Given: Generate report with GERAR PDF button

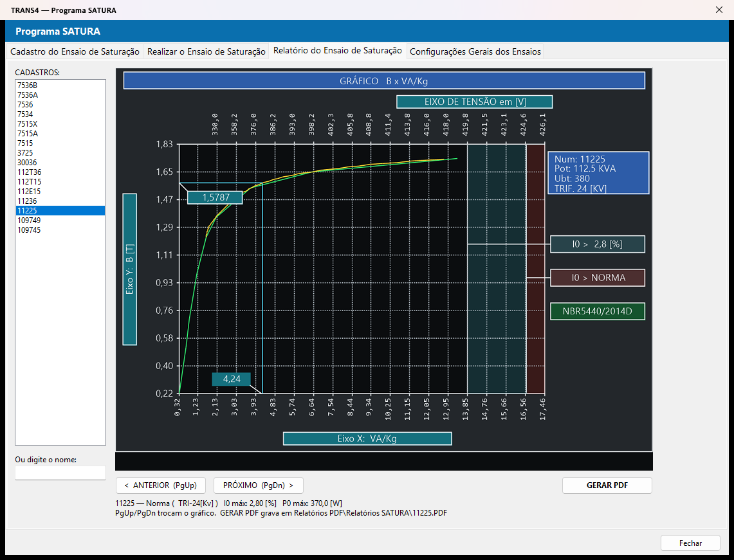Looking at the screenshot, I should coord(607,485).
